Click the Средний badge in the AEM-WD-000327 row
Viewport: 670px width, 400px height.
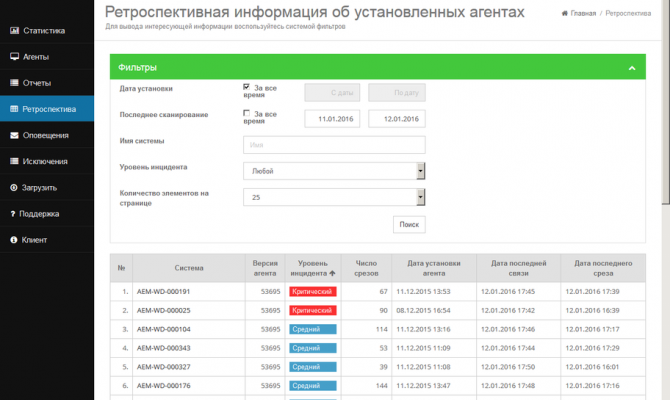(313, 367)
